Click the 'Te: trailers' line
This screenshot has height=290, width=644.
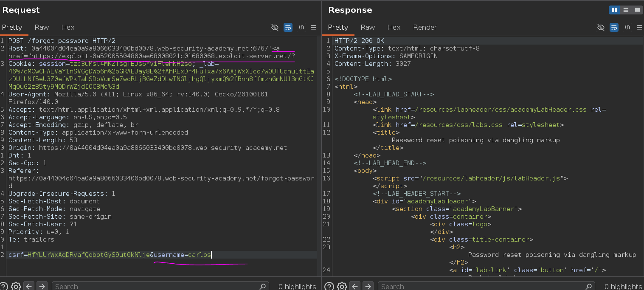[x=31, y=239]
